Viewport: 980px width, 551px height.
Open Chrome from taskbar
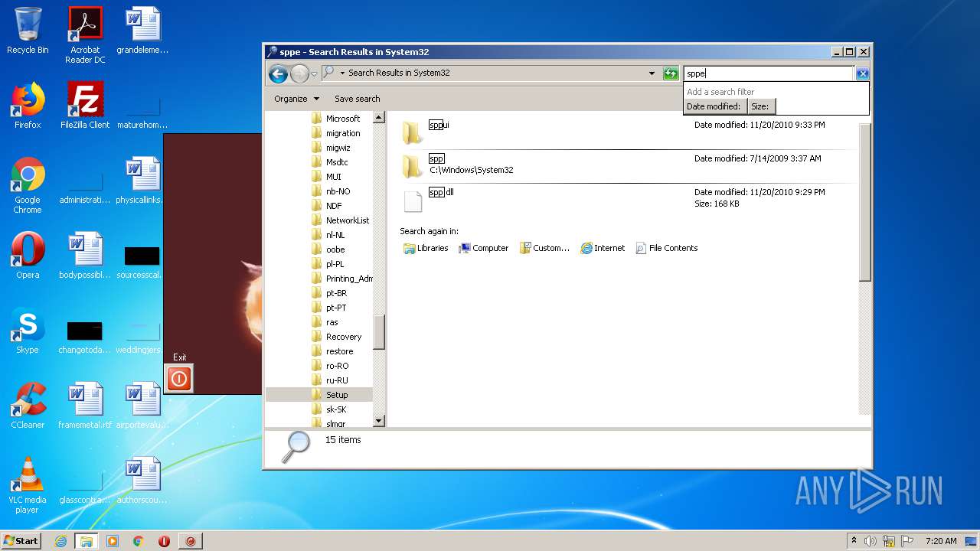click(138, 541)
